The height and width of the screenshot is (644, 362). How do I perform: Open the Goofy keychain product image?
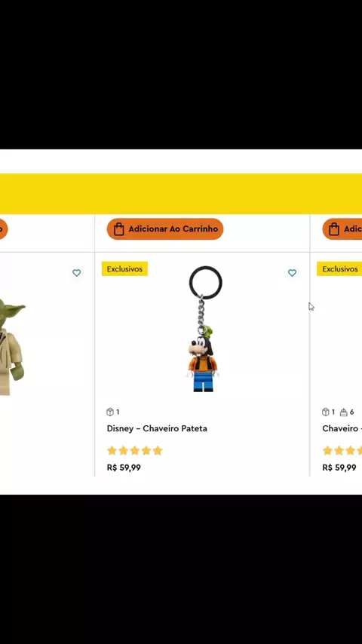(204, 329)
